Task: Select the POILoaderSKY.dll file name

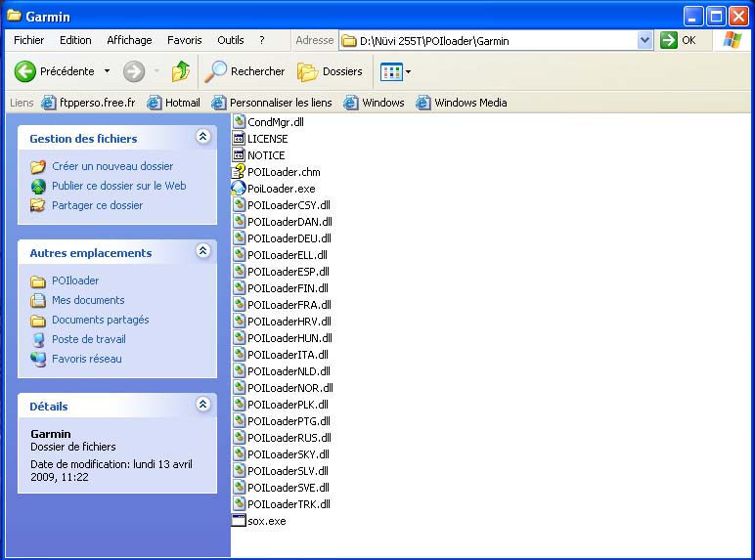Action: (289, 454)
